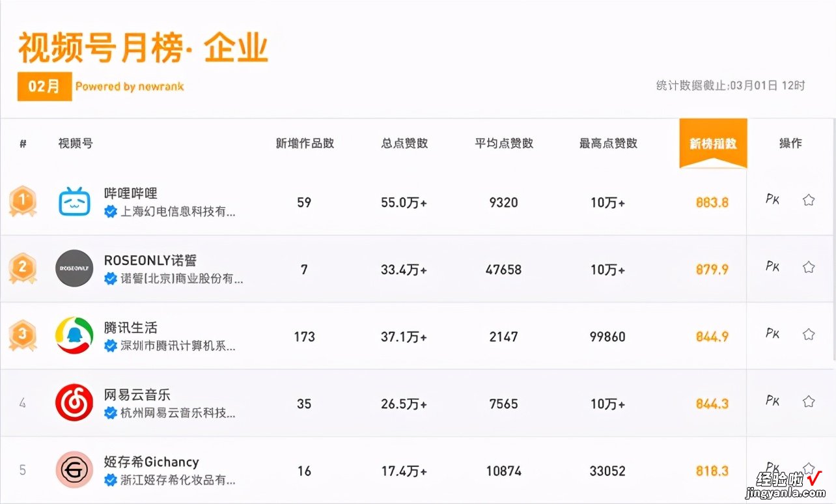Click the 视频号月榜· 企业 title

(143, 48)
